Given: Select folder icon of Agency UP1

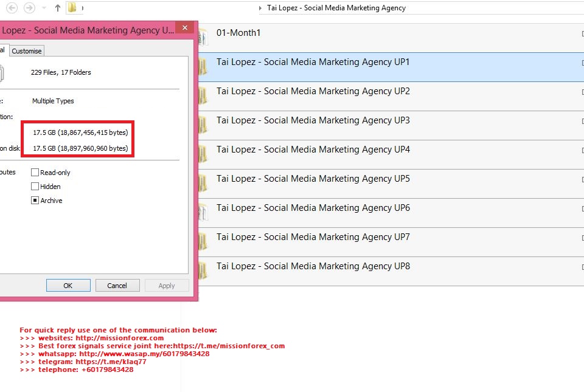Looking at the screenshot, I should coord(203,67).
